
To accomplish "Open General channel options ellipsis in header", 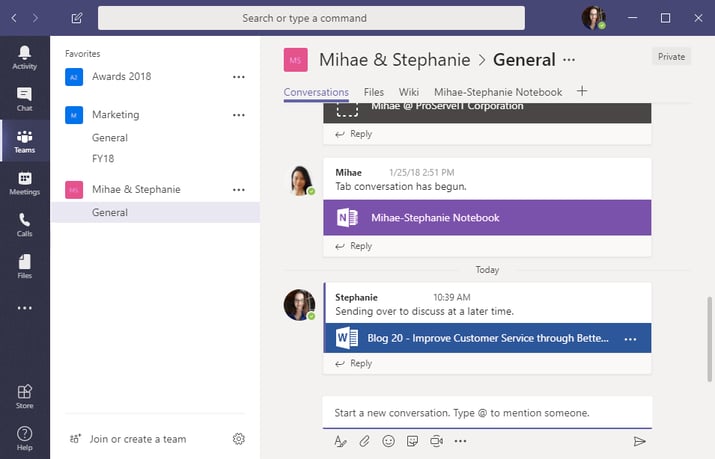I will coord(569,60).
